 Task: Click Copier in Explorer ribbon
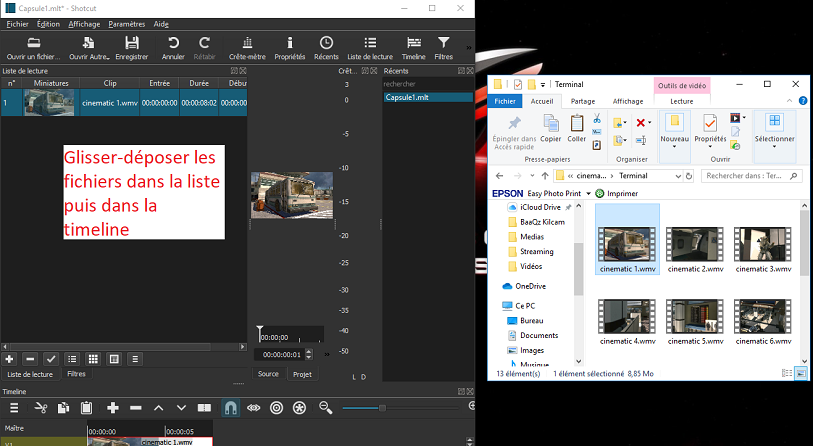pos(551,129)
